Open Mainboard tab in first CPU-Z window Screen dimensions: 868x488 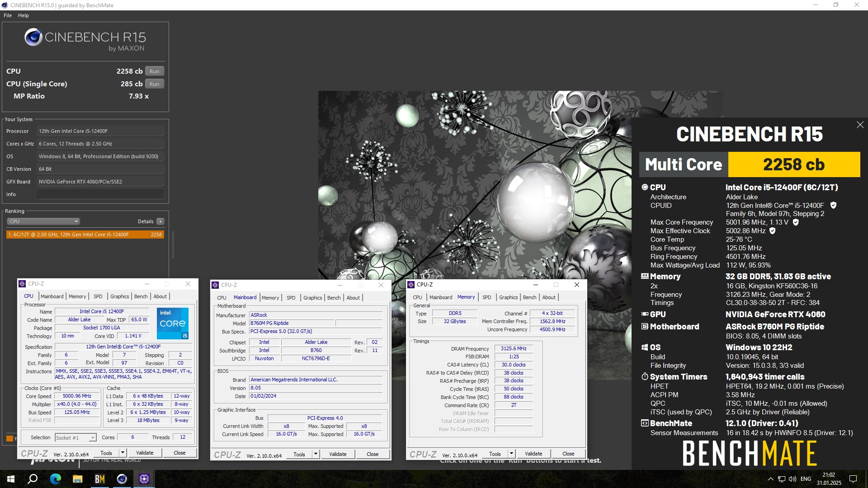52,296
